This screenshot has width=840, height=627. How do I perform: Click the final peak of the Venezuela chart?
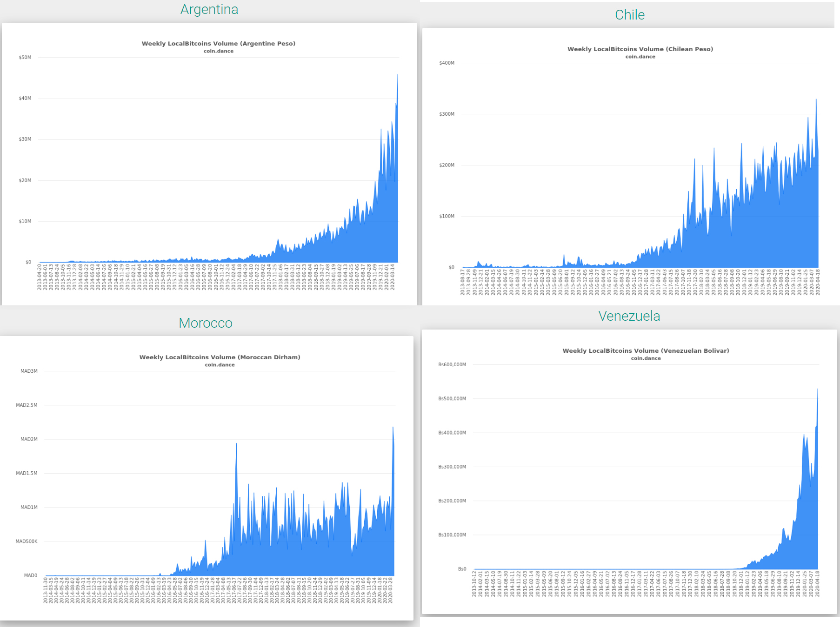[818, 390]
